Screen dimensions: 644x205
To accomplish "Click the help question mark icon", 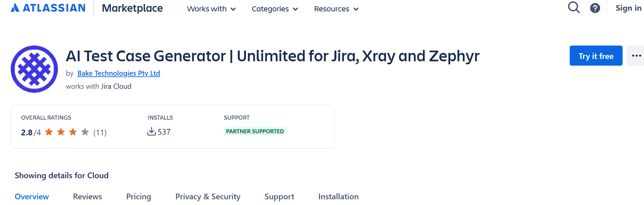I will (595, 8).
